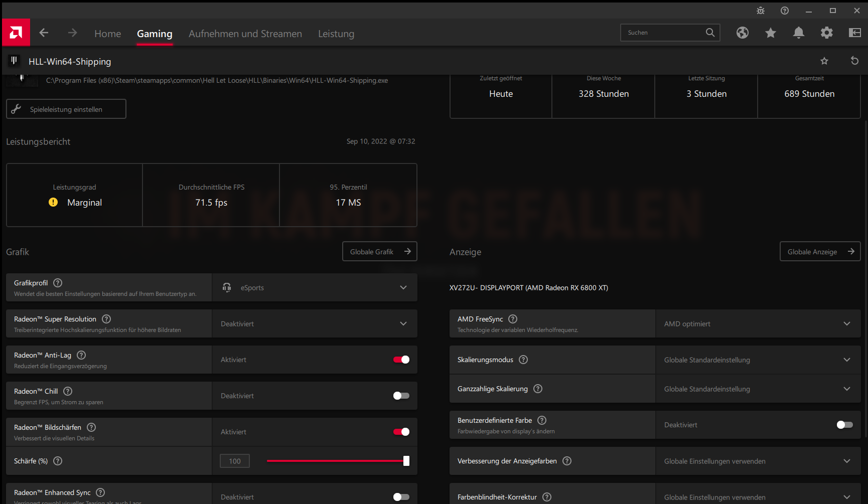The image size is (868, 504).
Task: Show help for Schärfe (%)
Action: 58,461
